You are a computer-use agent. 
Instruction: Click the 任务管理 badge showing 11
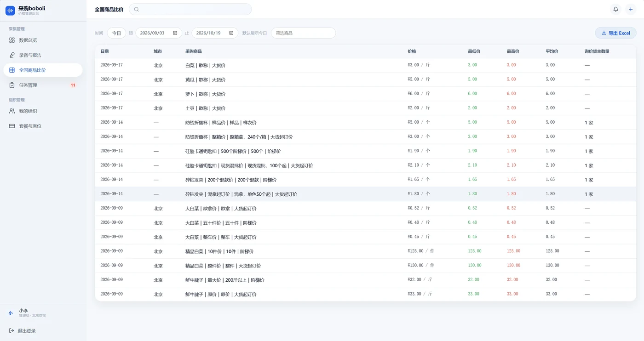[x=73, y=85]
